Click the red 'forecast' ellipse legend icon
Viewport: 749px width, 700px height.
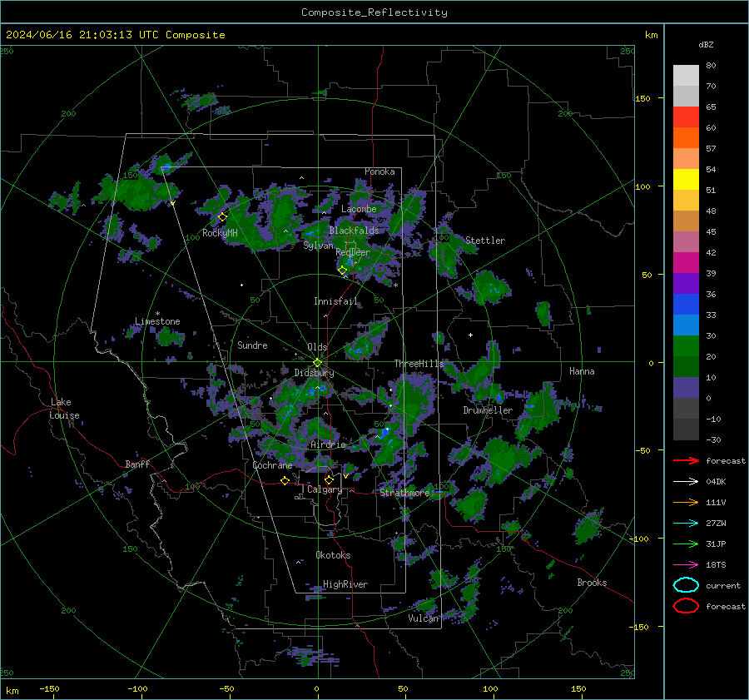coord(686,606)
